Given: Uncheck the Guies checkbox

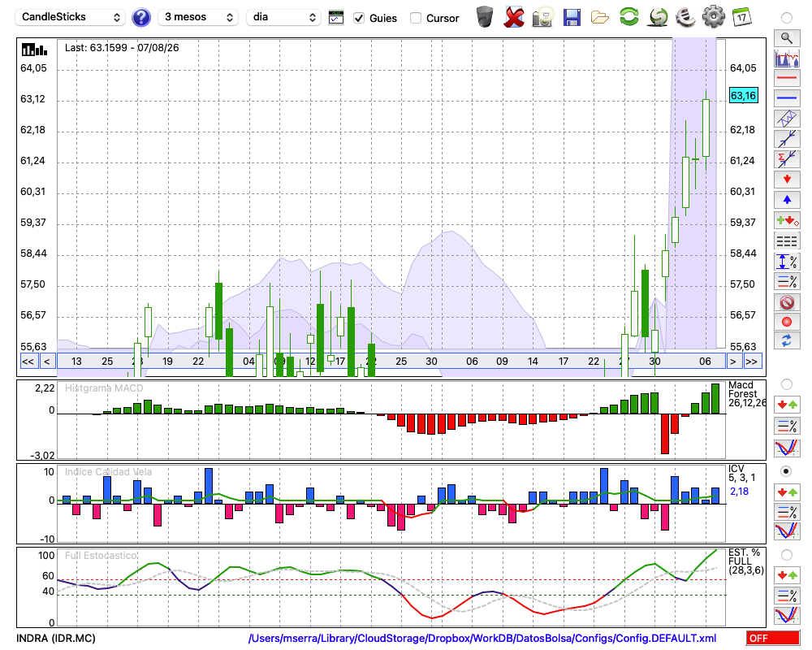Looking at the screenshot, I should (x=358, y=18).
